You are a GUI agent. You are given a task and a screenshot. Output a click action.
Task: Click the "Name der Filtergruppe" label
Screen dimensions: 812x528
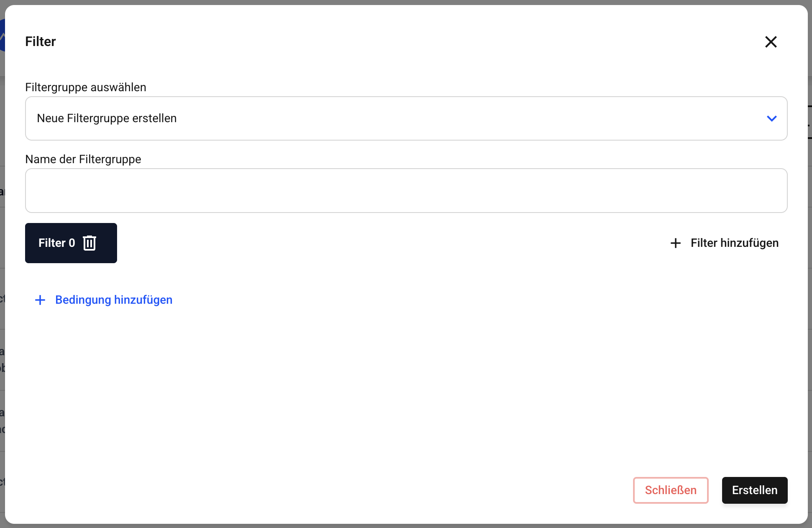click(83, 159)
